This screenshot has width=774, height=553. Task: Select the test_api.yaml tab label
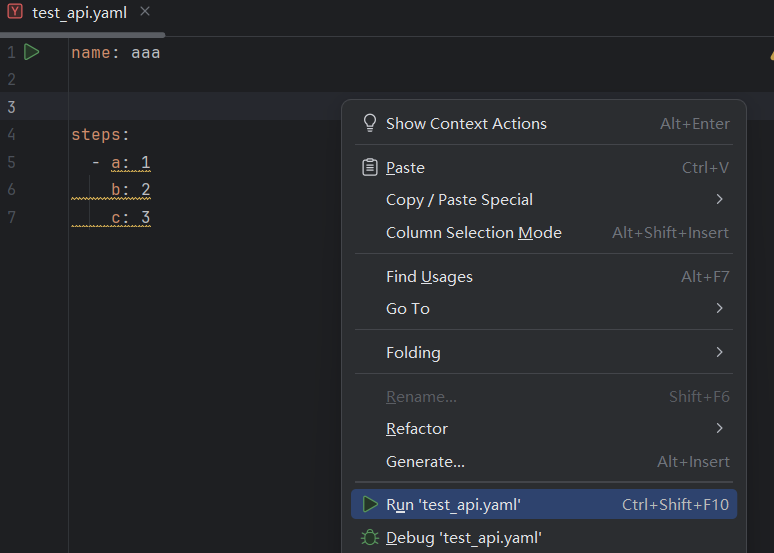tap(80, 13)
